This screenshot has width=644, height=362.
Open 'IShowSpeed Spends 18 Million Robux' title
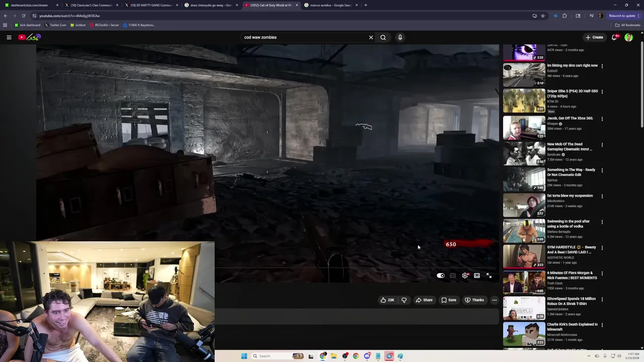point(572,301)
